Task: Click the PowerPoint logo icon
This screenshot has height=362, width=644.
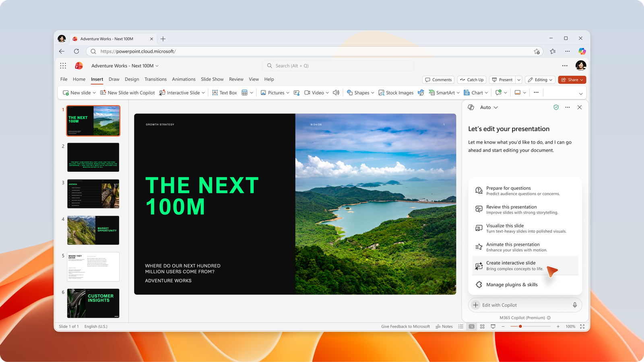Action: point(79,66)
